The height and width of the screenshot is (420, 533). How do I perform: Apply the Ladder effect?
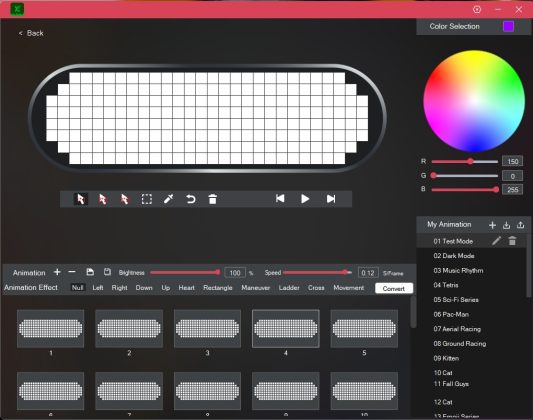pyautogui.click(x=289, y=287)
